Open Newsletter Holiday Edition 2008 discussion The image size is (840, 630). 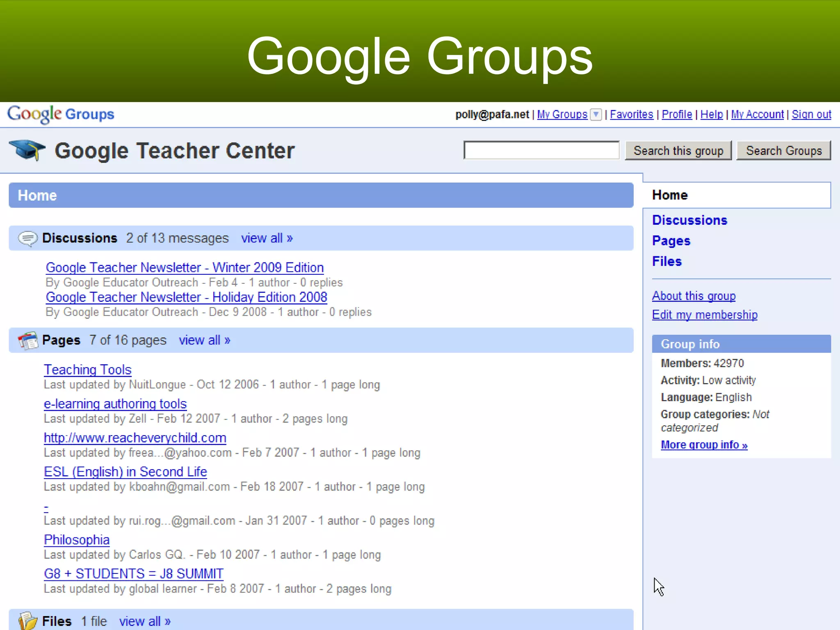click(187, 297)
